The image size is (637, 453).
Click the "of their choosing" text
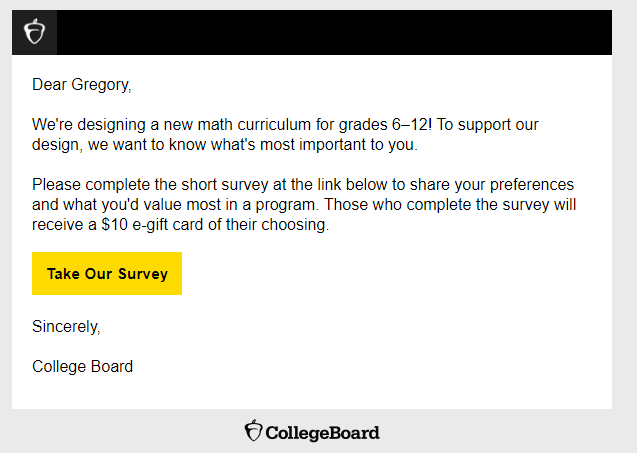click(270, 225)
